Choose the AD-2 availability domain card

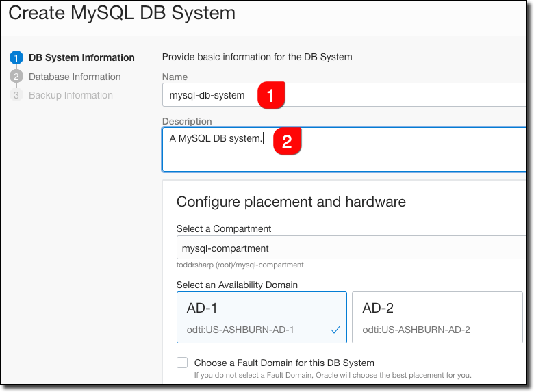pyautogui.click(x=437, y=317)
